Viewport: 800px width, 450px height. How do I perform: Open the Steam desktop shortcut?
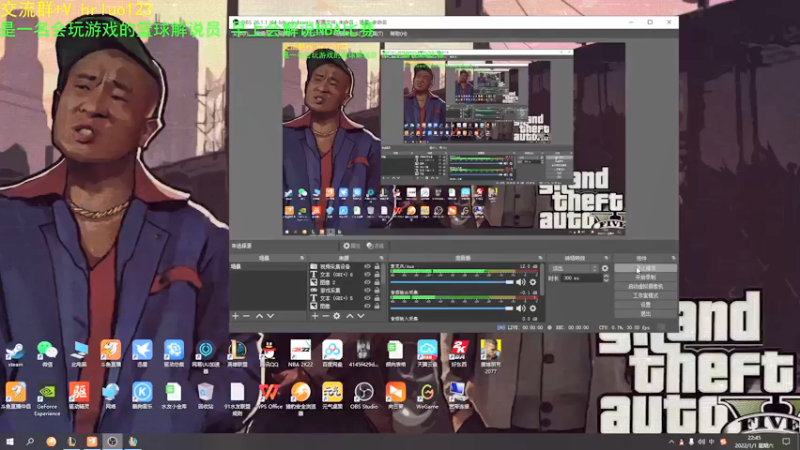click(15, 353)
